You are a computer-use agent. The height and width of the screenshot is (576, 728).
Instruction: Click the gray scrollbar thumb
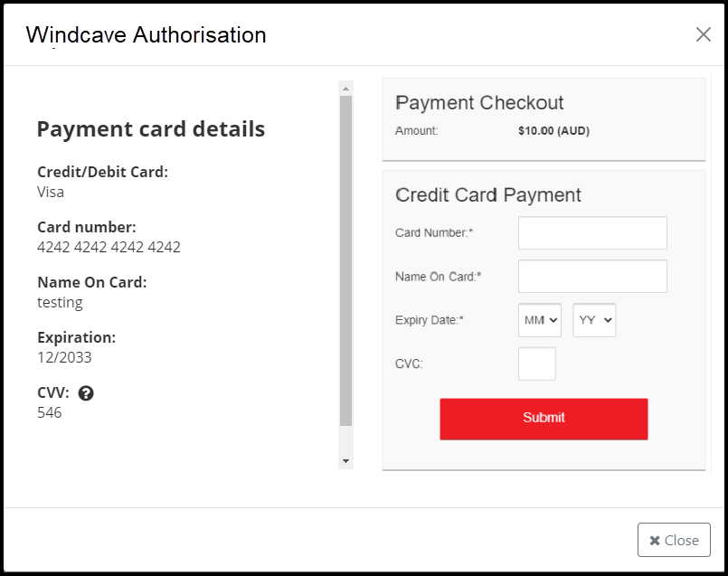pyautogui.click(x=345, y=260)
